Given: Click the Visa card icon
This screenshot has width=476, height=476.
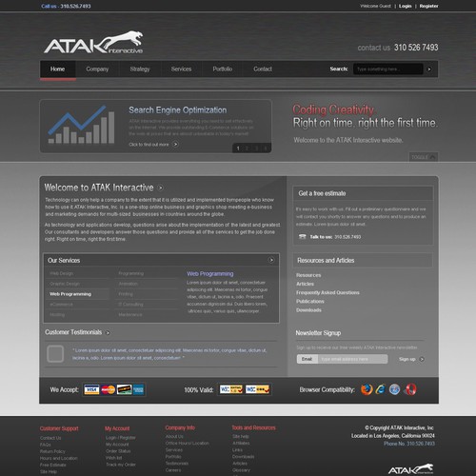Looking at the screenshot, I should click(x=91, y=389).
